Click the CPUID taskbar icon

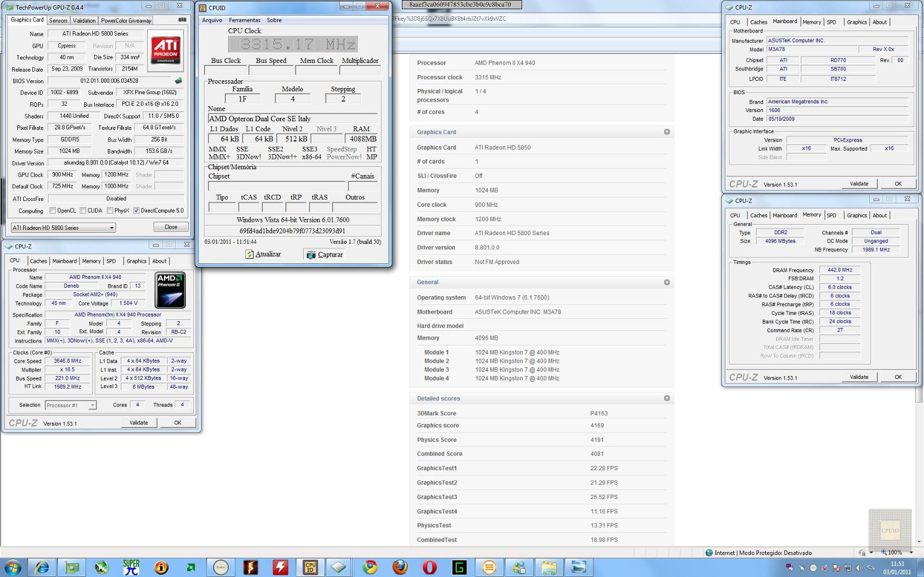tap(311, 567)
